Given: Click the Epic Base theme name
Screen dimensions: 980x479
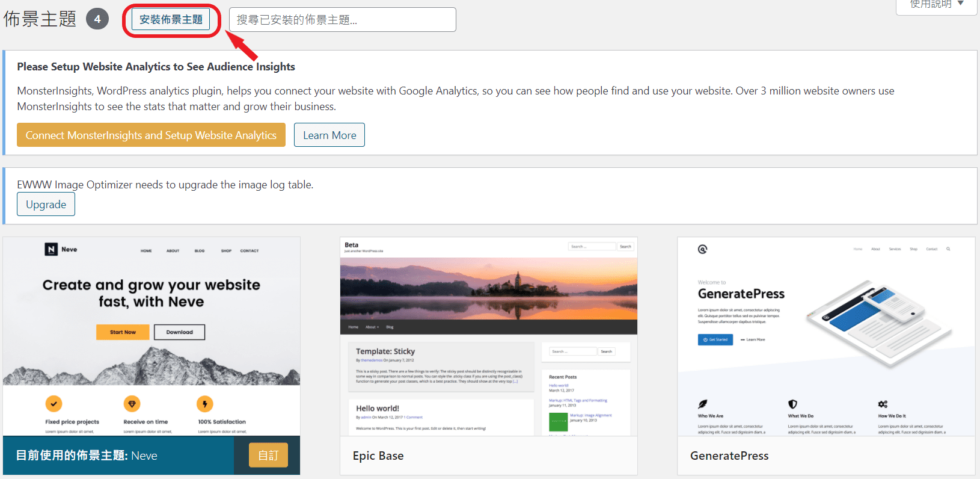Looking at the screenshot, I should pos(378,456).
